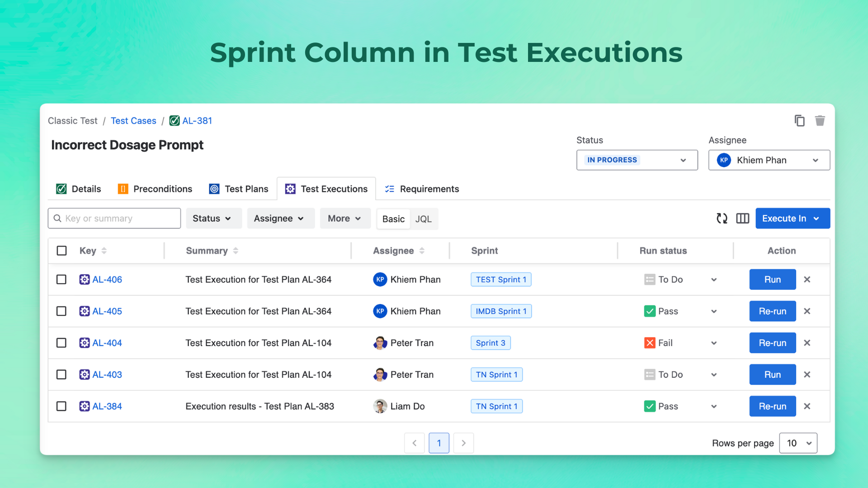The height and width of the screenshot is (488, 868).
Task: Open run status dropdown for AL-404
Action: click(714, 343)
